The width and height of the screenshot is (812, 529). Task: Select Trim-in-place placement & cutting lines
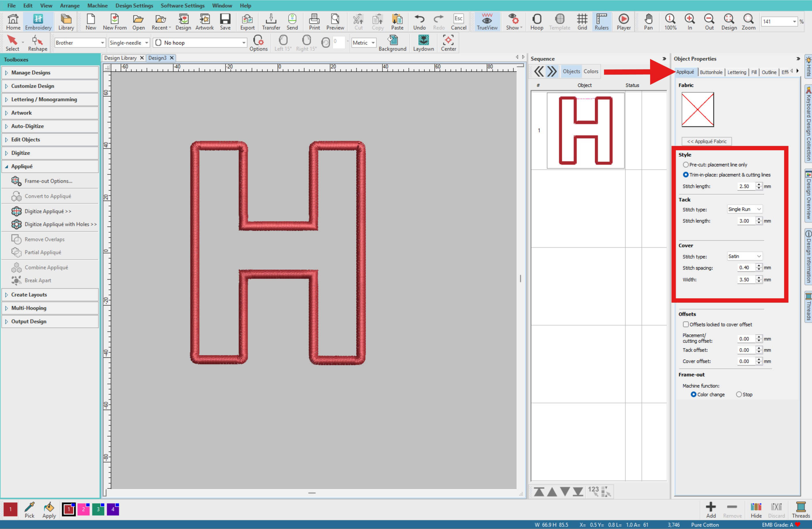[x=686, y=175]
